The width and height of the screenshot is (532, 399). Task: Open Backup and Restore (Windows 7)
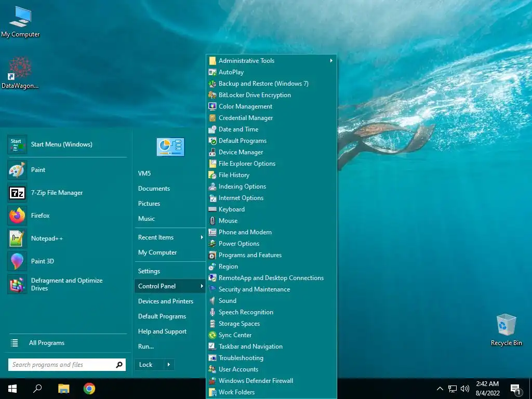(271, 84)
